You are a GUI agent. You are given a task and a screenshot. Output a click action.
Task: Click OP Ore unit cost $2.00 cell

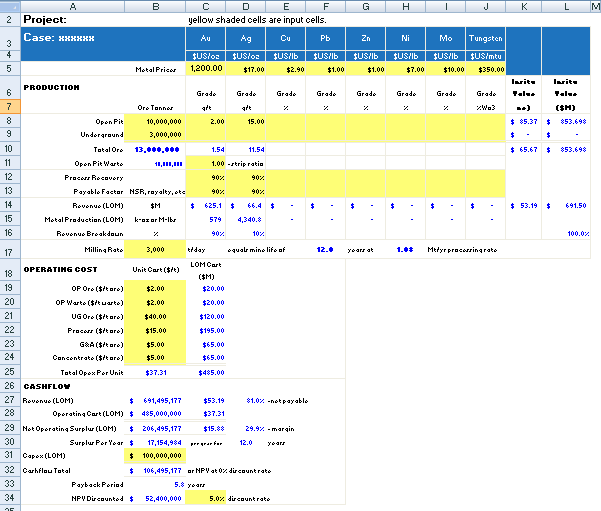[155, 288]
